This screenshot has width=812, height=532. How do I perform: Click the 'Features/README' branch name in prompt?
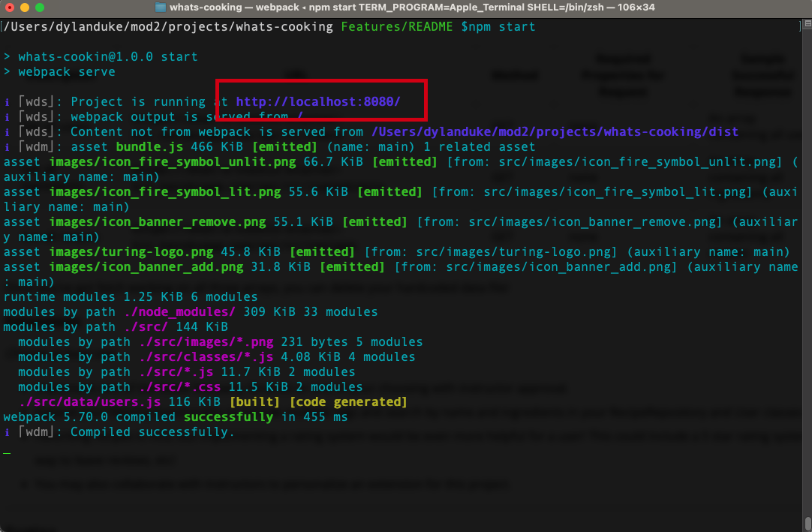[397, 26]
